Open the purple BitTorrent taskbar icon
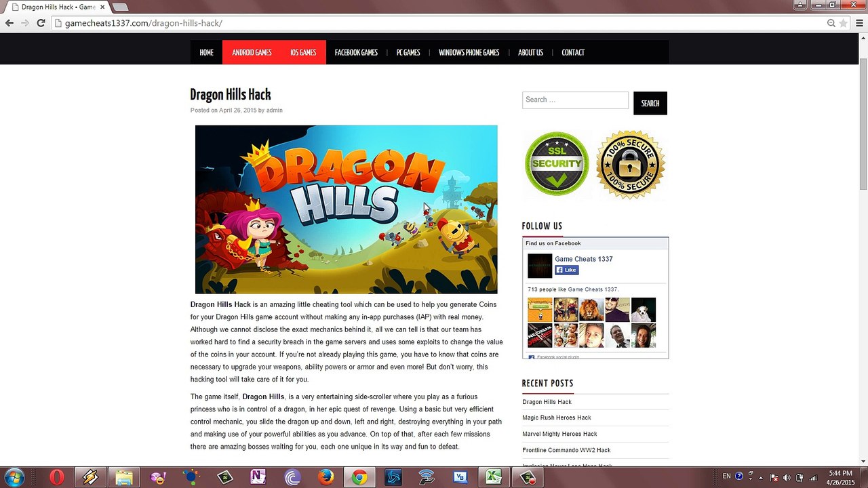 [x=292, y=478]
